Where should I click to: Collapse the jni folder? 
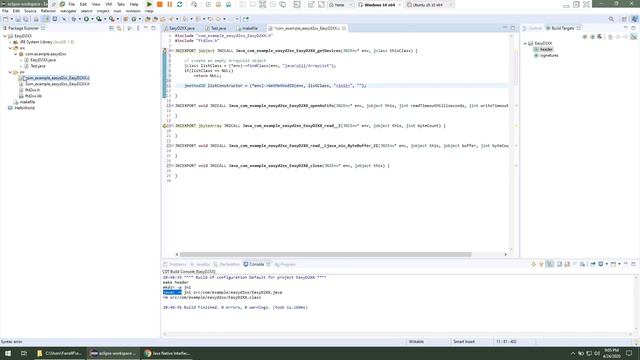pyautogui.click(x=10, y=72)
